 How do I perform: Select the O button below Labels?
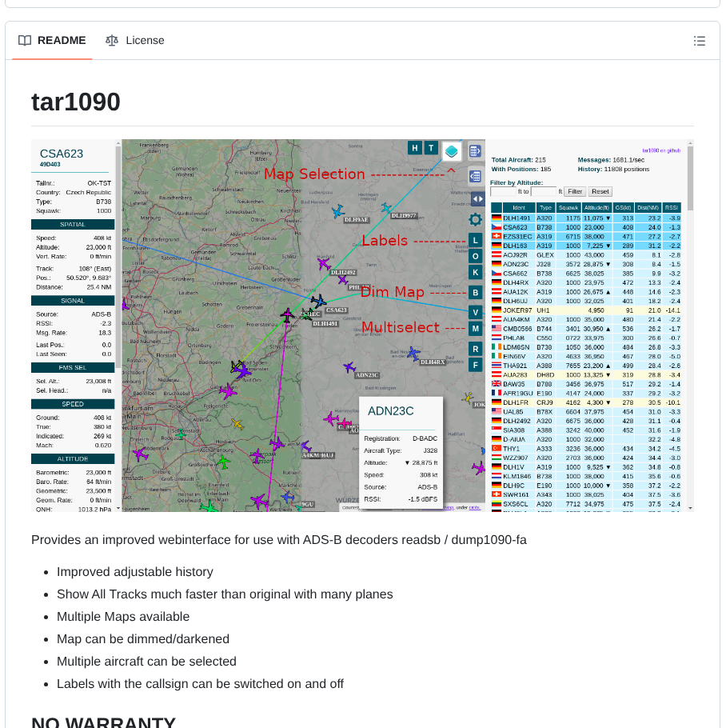click(475, 256)
